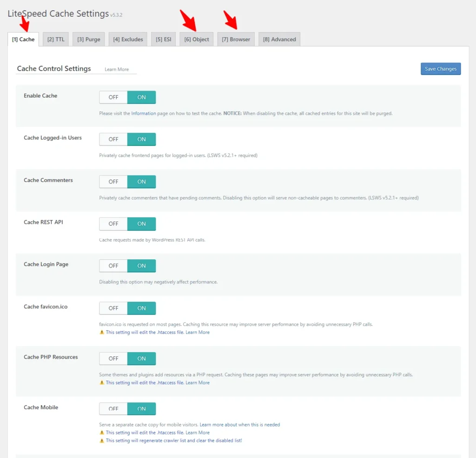Open the [3] Purge tab
Image resolution: width=476 pixels, height=458 pixels.
88,39
